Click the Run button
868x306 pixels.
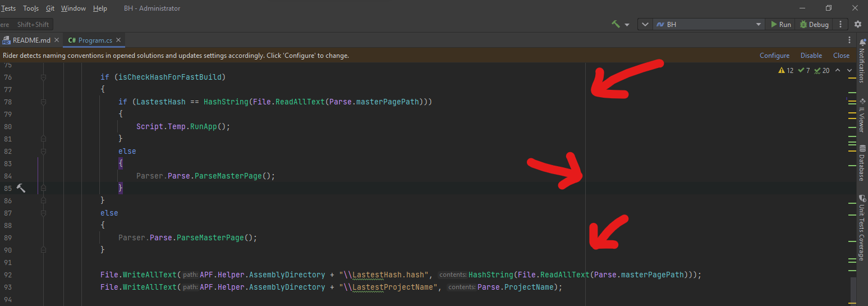pyautogui.click(x=780, y=24)
